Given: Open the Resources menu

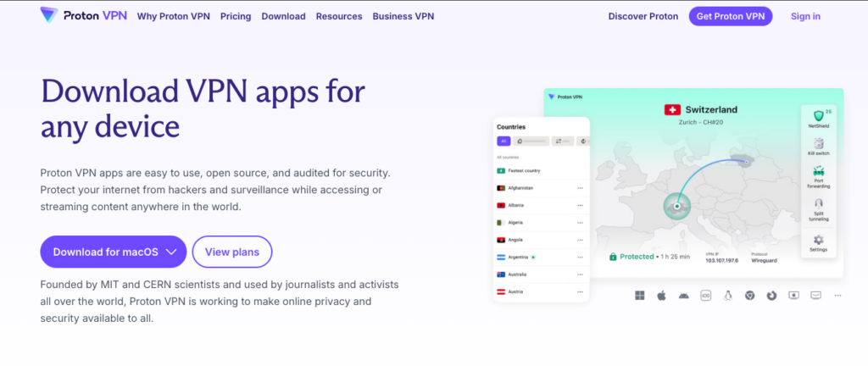Looking at the screenshot, I should coord(339,16).
